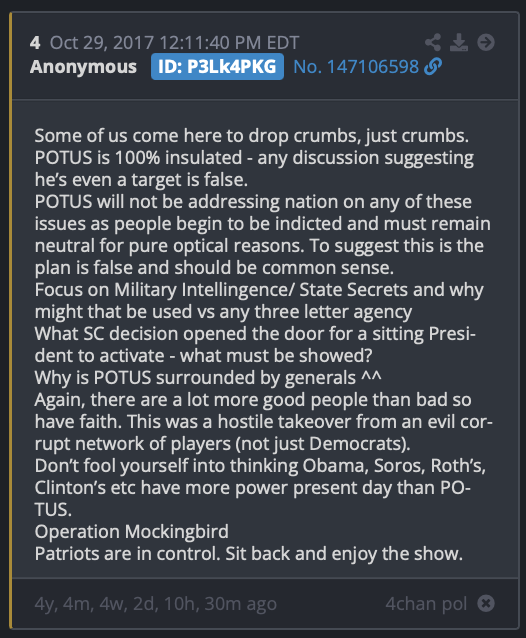Select the ID: P3Lk4PKG badge
Viewport: 526px width, 638px height.
click(x=217, y=67)
